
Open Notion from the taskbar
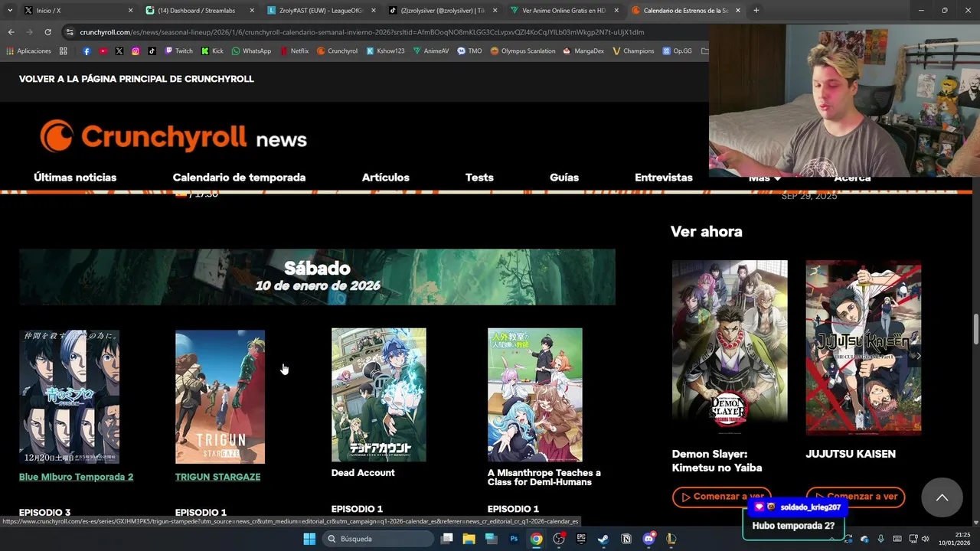tap(626, 539)
